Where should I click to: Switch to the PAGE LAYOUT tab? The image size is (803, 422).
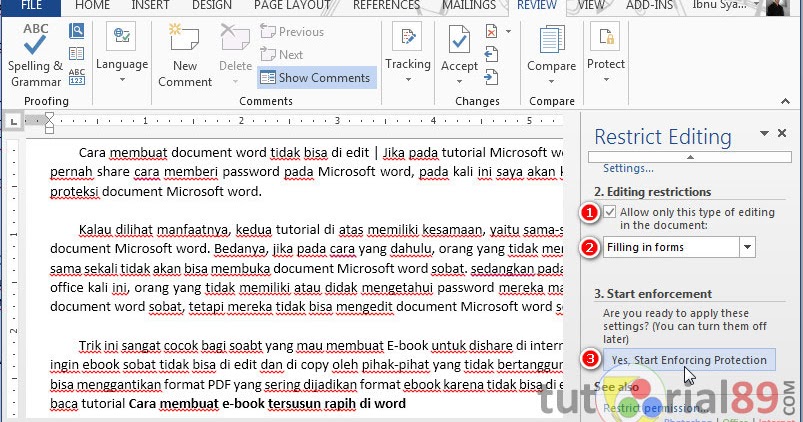point(292,6)
